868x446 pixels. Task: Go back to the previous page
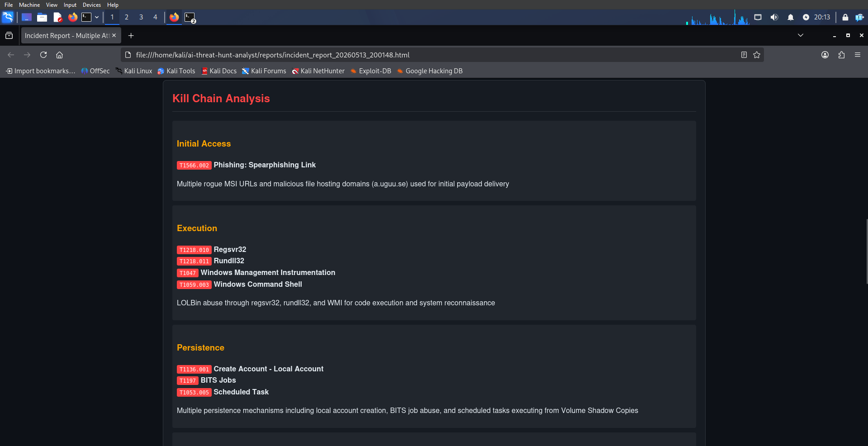pyautogui.click(x=11, y=55)
